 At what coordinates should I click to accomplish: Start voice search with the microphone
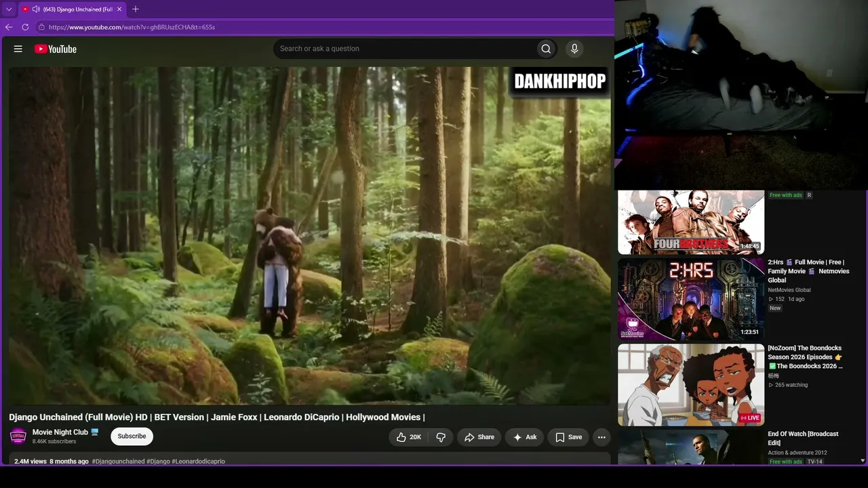(x=574, y=49)
